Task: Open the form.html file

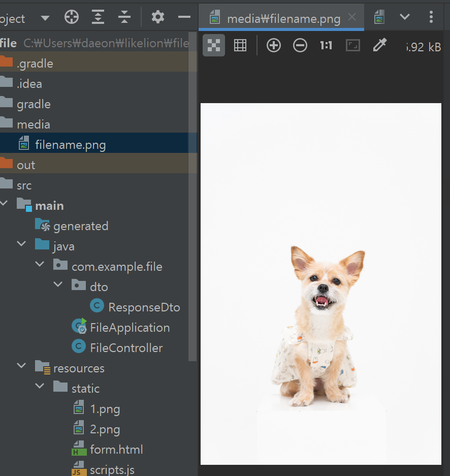Action: (116, 450)
